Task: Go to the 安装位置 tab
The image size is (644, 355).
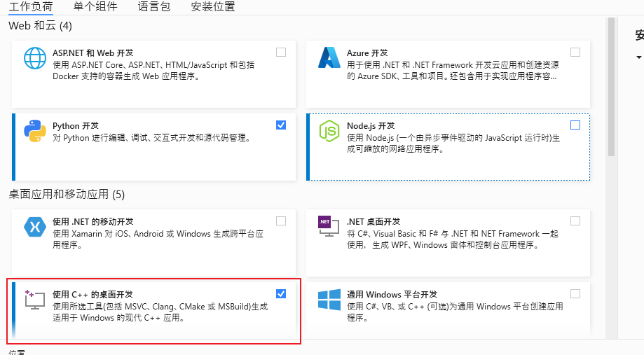Action: pos(212,7)
